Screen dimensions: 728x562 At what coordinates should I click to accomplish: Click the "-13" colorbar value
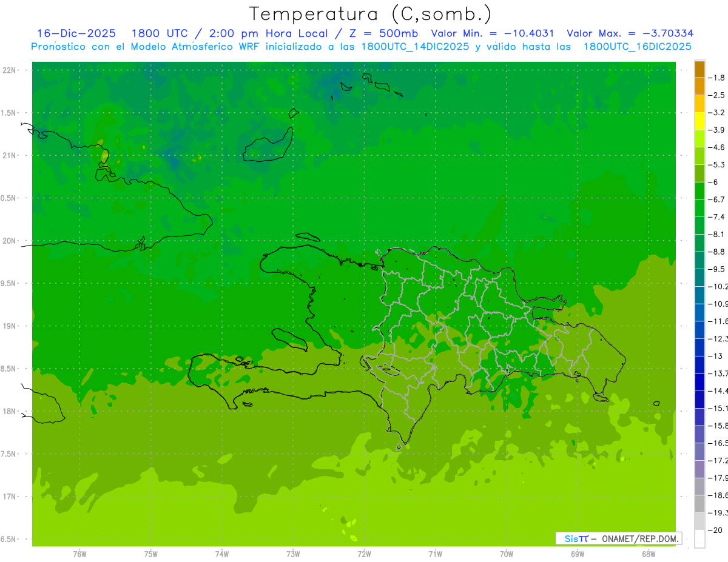click(715, 356)
